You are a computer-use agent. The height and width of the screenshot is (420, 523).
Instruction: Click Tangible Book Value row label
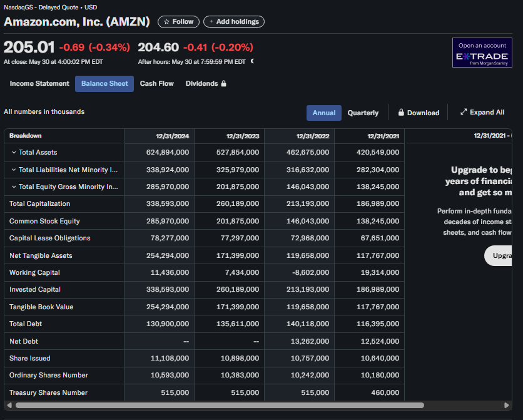[x=41, y=307]
